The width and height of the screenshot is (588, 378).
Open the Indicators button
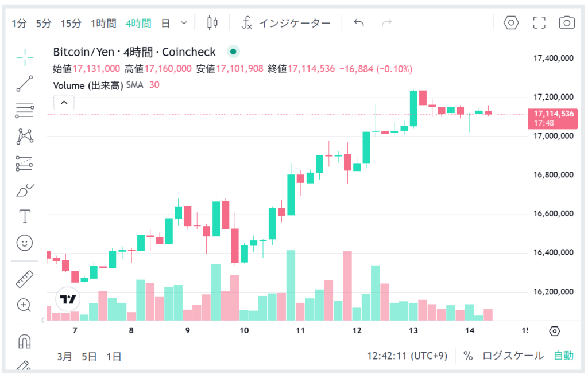[x=286, y=24]
